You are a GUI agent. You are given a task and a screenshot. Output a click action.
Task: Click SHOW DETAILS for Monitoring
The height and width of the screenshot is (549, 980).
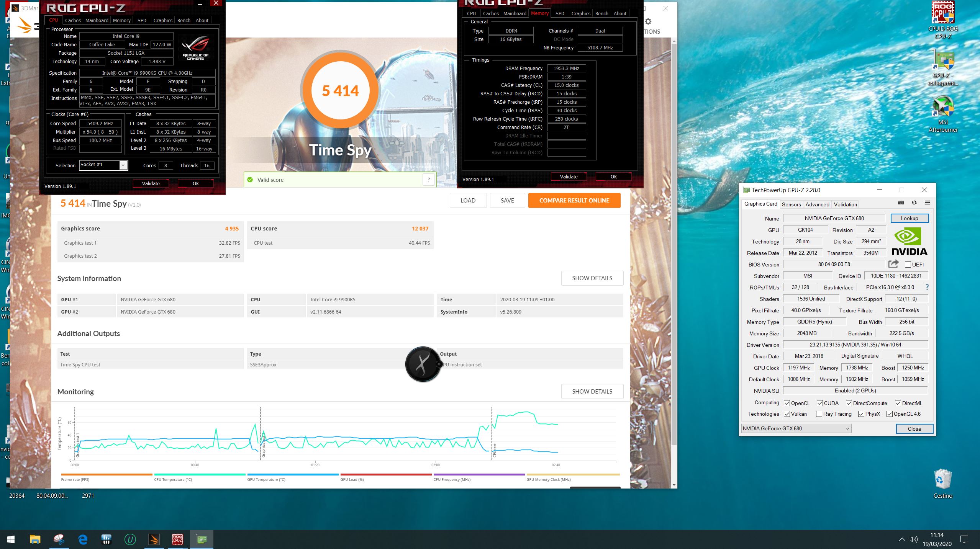click(592, 391)
